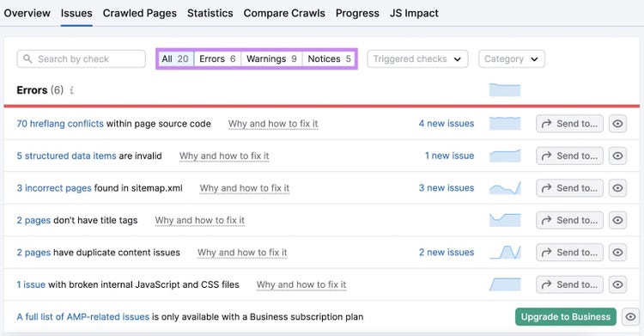Filter by Warnings 9
Screen dimensions: 644x336
pyautogui.click(x=271, y=58)
